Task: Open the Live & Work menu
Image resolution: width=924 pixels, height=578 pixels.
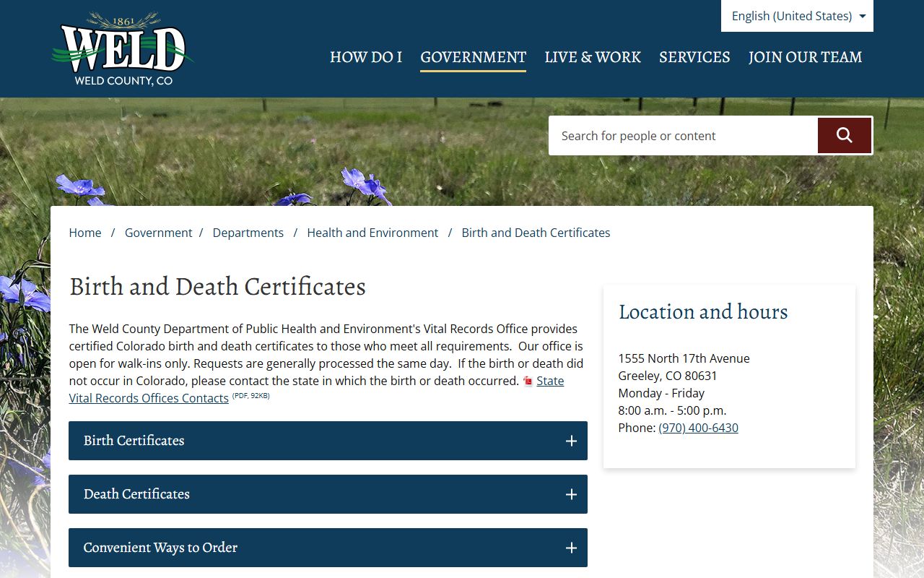Action: pos(593,57)
